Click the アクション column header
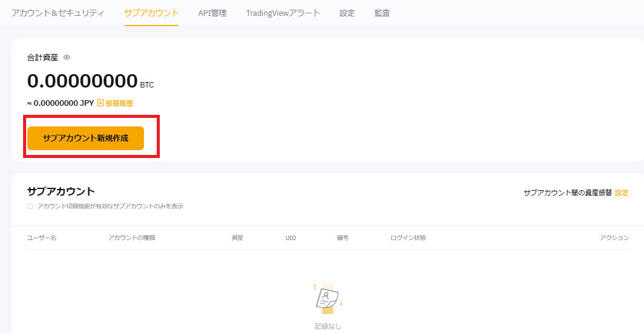 click(x=614, y=238)
